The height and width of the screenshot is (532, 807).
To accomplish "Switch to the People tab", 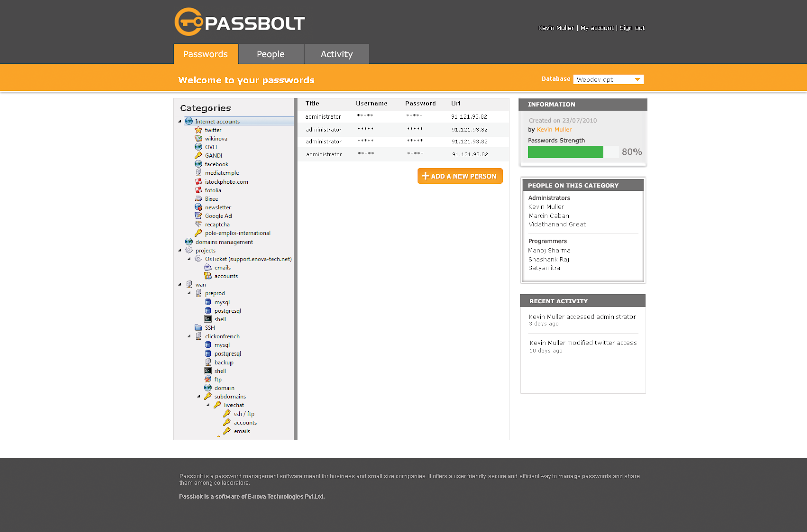I will pos(271,54).
